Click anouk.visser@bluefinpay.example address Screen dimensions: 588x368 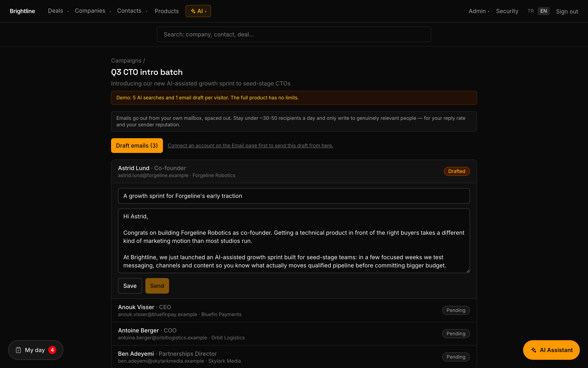click(157, 314)
